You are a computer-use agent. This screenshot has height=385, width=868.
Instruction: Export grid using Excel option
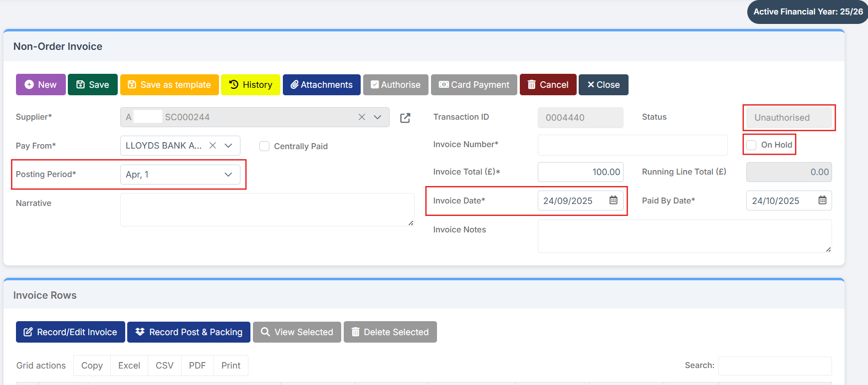pyautogui.click(x=129, y=366)
